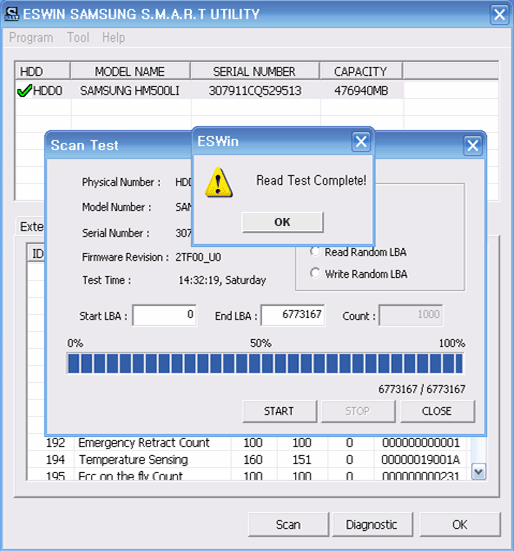Click raw value 000000000001
The height and width of the screenshot is (551, 514).
(421, 443)
